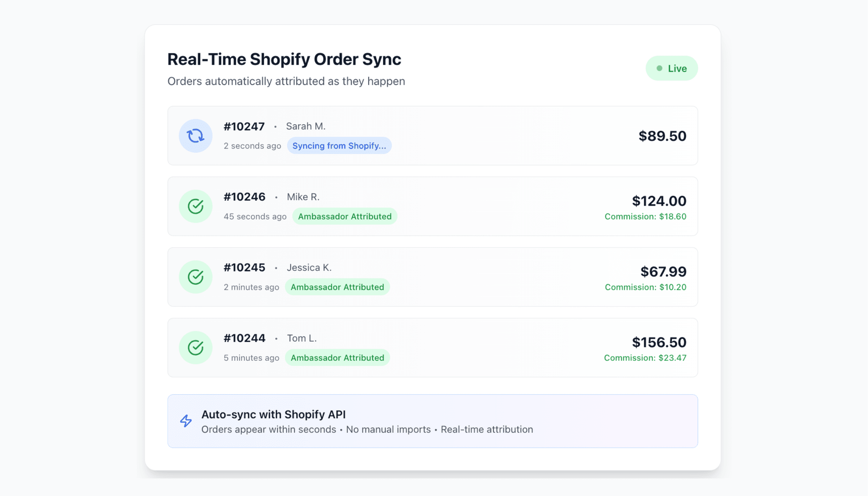Open order number #10246
Viewport: 868px width, 496px height.
244,197
